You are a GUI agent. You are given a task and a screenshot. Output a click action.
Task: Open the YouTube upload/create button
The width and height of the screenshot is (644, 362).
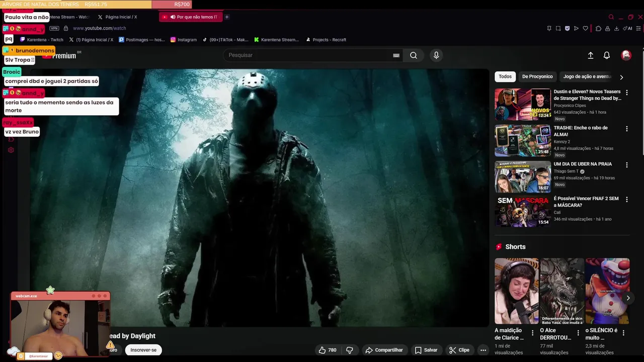591,55
